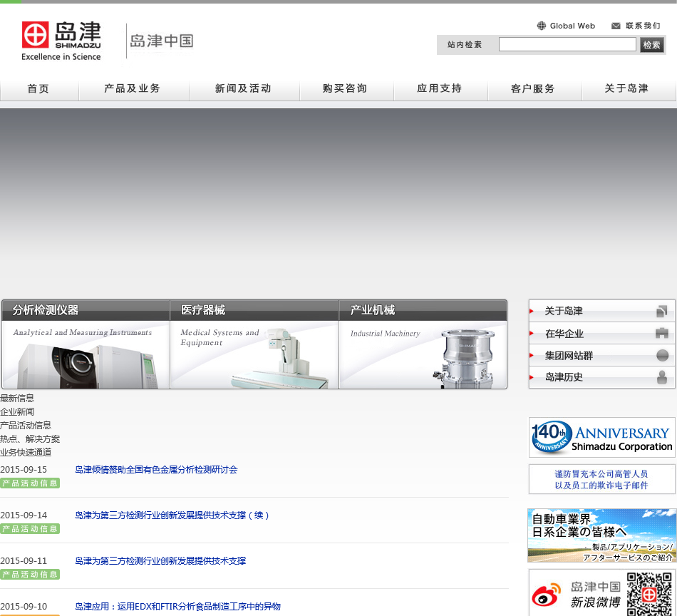This screenshot has width=677, height=616.
Task: Click 产品活动信息 tag under 2015-09-11
Action: click(30, 574)
